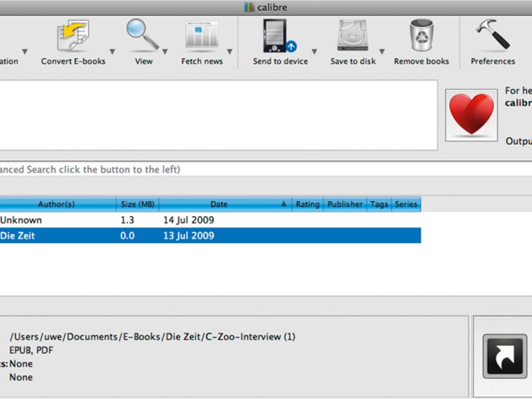
Task: Click the red heart donate icon
Action: 471,115
